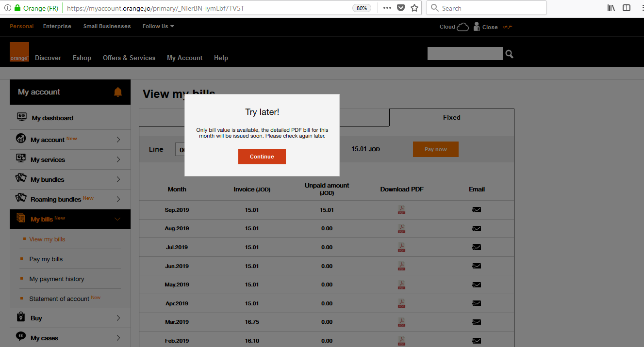Open the browser page actions menu

click(387, 8)
